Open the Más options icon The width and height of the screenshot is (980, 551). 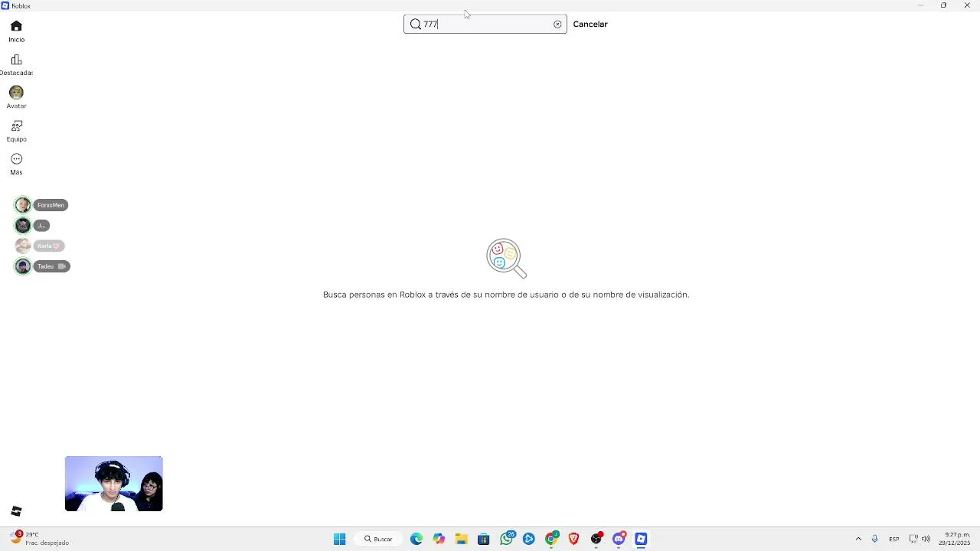point(16,159)
